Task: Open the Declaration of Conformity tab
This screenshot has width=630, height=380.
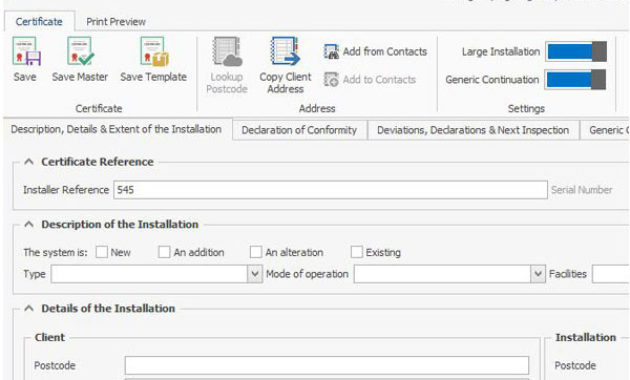Action: point(299,130)
